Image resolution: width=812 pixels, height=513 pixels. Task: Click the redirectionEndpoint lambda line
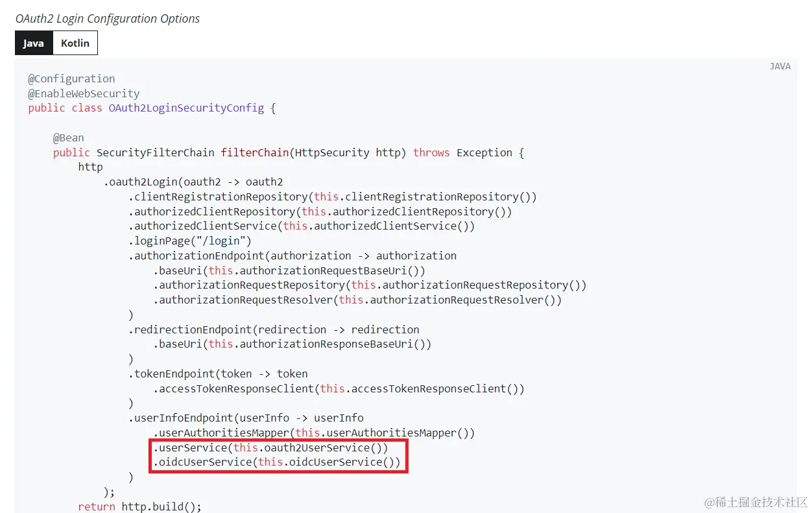click(274, 329)
